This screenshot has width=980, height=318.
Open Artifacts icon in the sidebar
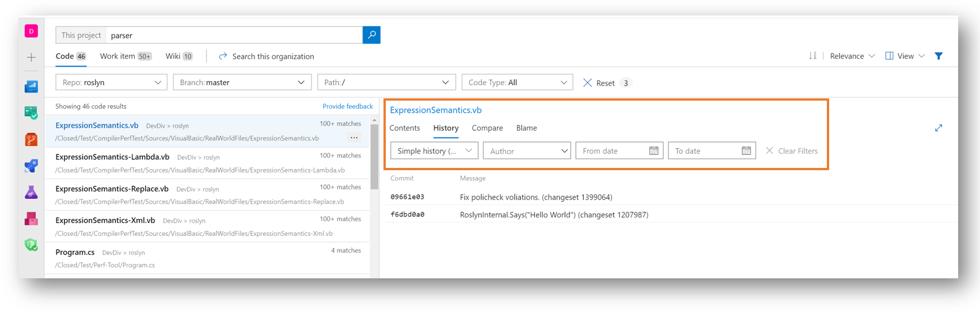[x=31, y=219]
